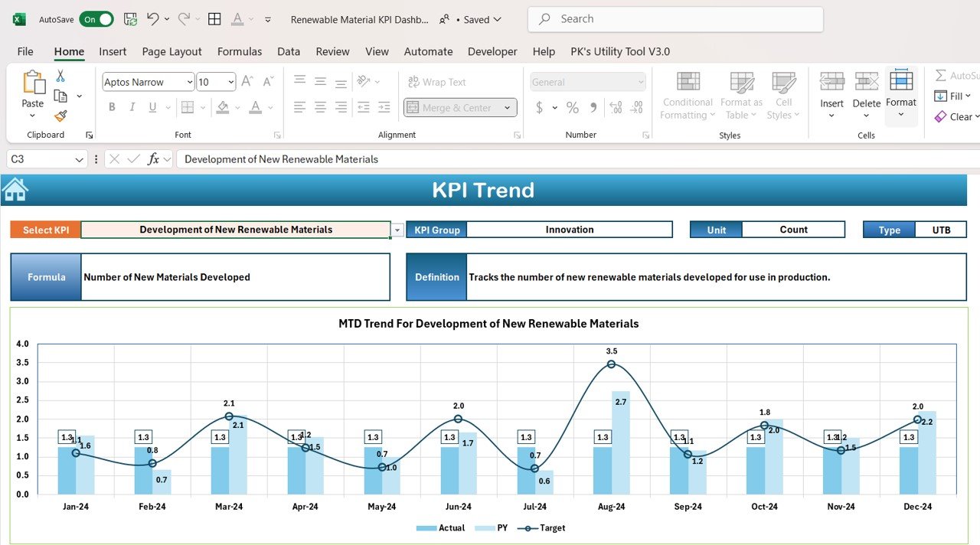
Task: Open the General number format dropdown
Action: pyautogui.click(x=641, y=82)
